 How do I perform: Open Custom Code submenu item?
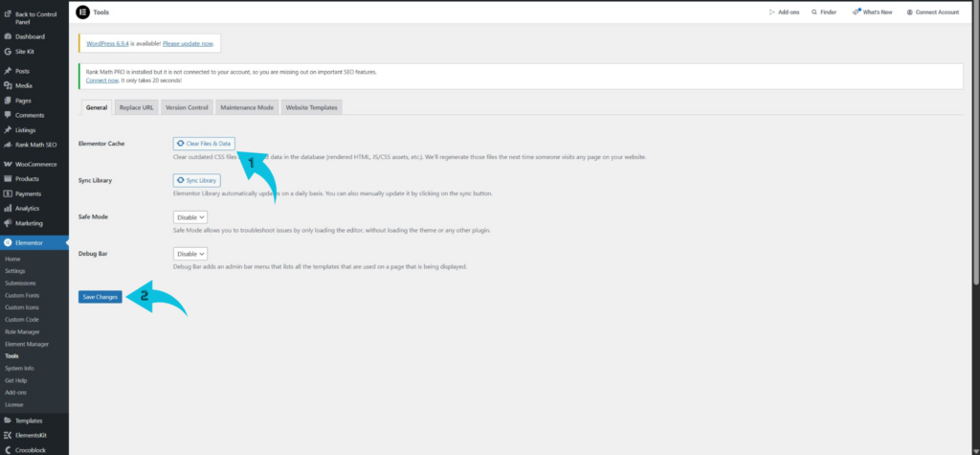point(22,320)
